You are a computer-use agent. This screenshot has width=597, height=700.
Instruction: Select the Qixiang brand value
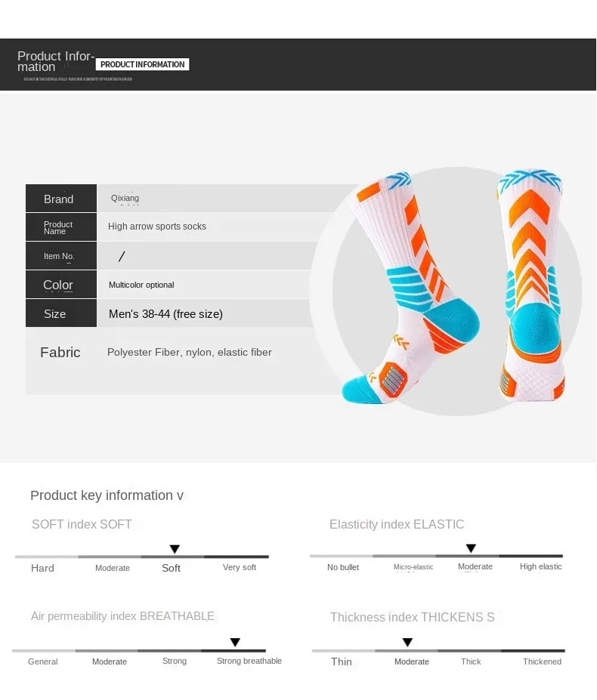point(125,199)
